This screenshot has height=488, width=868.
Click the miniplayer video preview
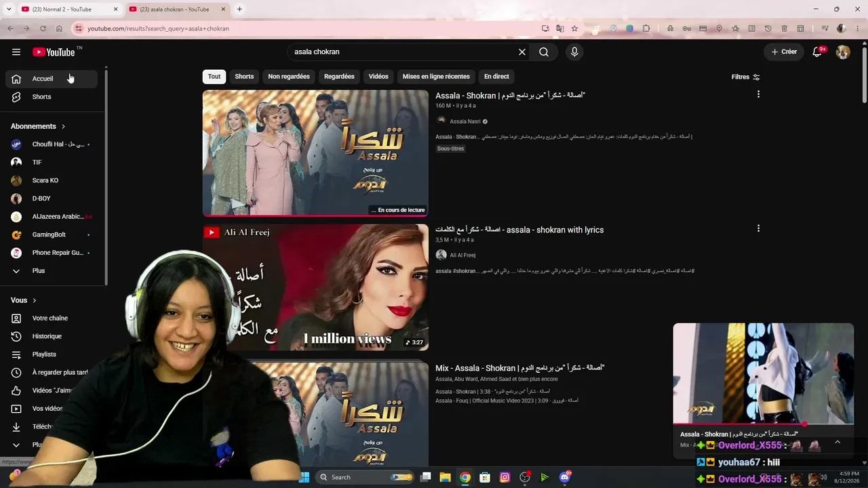(x=763, y=373)
